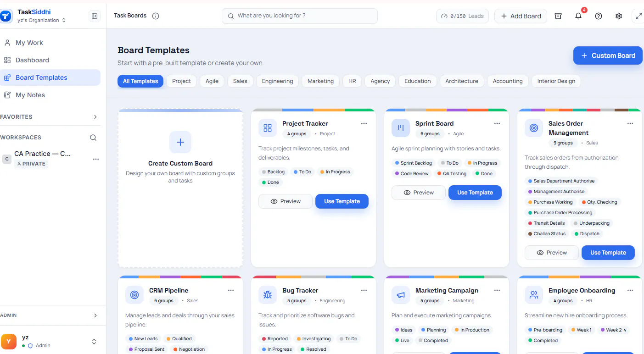The width and height of the screenshot is (644, 354).
Task: Toggle fullscreen expand icon
Action: click(x=638, y=16)
